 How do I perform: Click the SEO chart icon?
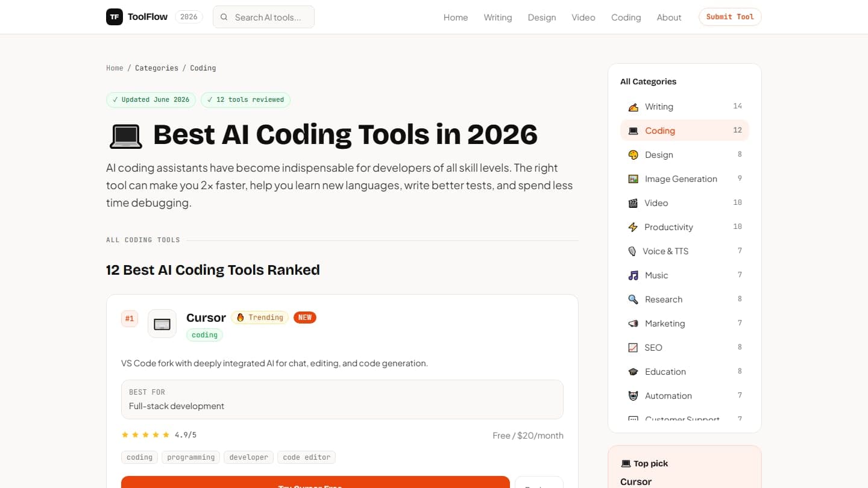coord(633,348)
